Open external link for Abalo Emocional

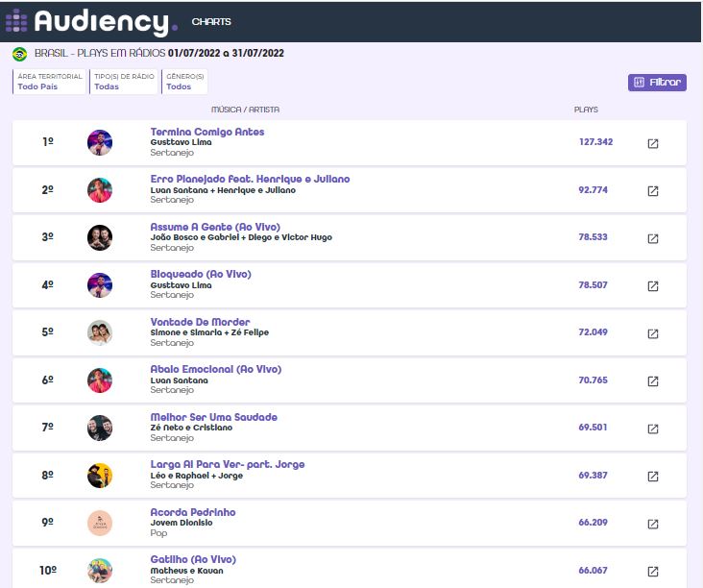coord(653,381)
